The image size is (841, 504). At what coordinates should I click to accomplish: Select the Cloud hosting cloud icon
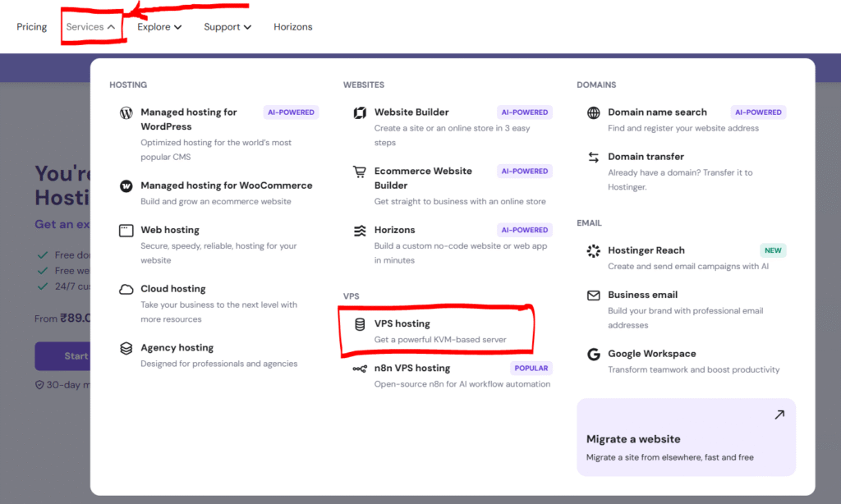point(126,289)
